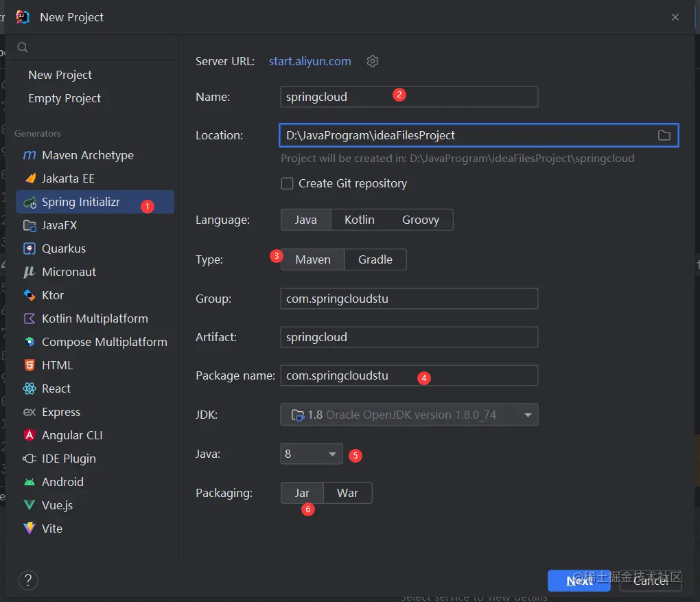Click the IDE Plugin icon

click(30, 459)
